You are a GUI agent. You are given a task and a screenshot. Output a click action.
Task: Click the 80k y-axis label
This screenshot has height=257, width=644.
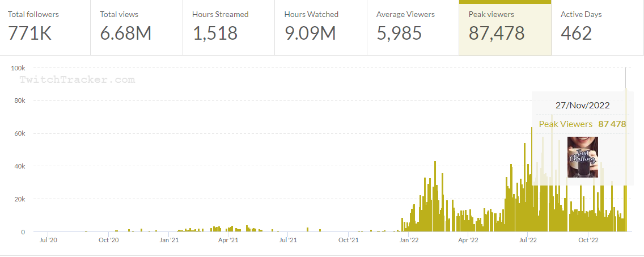(19, 101)
